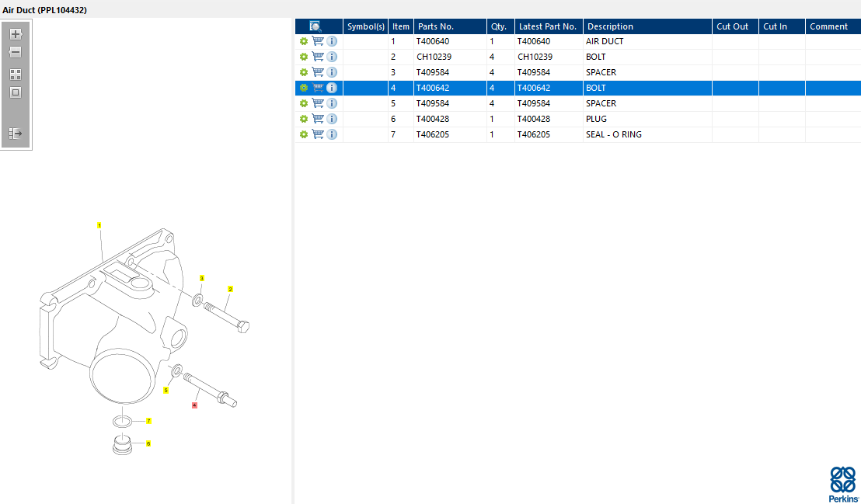Click green gear icon for T400642 BOLT row
Viewport: 861px width, 504px height.
(x=304, y=88)
